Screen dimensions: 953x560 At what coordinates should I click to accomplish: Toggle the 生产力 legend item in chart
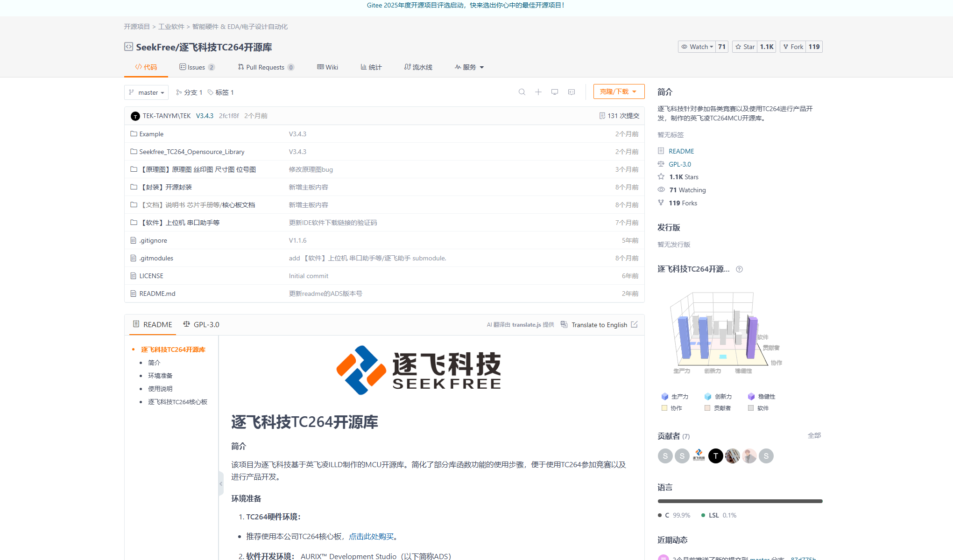[675, 396]
